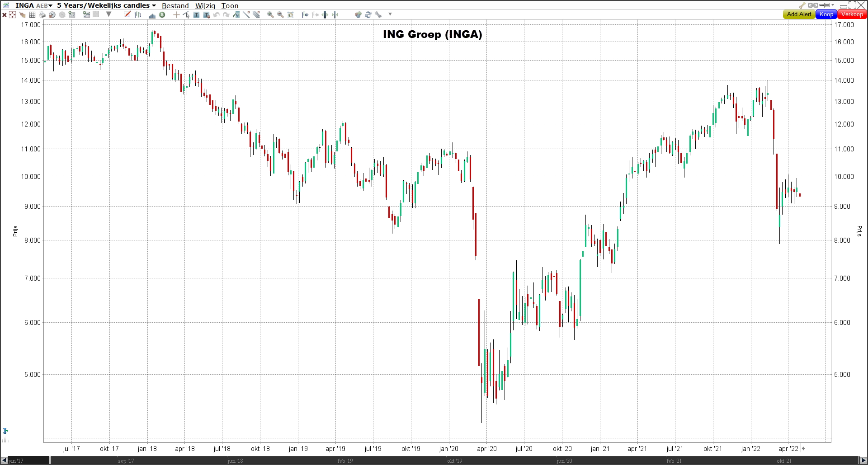Viewport: 868px width, 465px height.
Task: Toggle the chart grid icon
Action: tap(32, 14)
